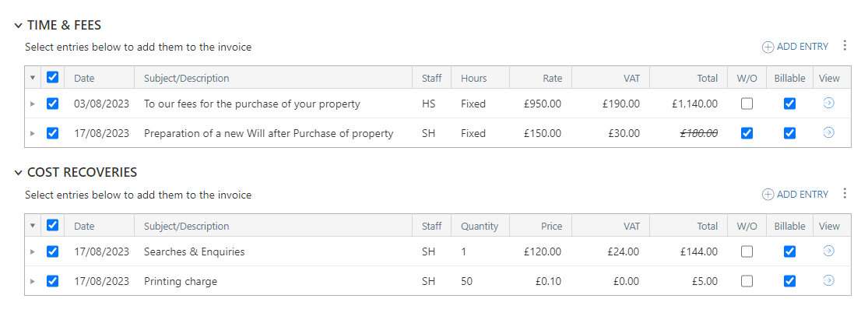
Task: Open view icon for Printing charge entry
Action: [x=829, y=281]
